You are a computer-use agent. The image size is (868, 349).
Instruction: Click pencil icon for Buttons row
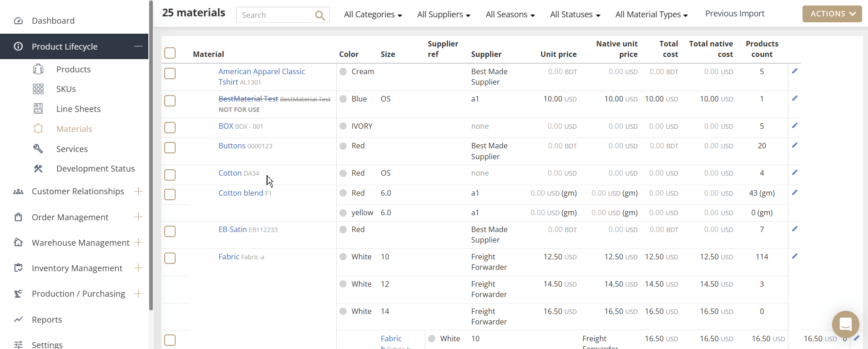(x=795, y=145)
